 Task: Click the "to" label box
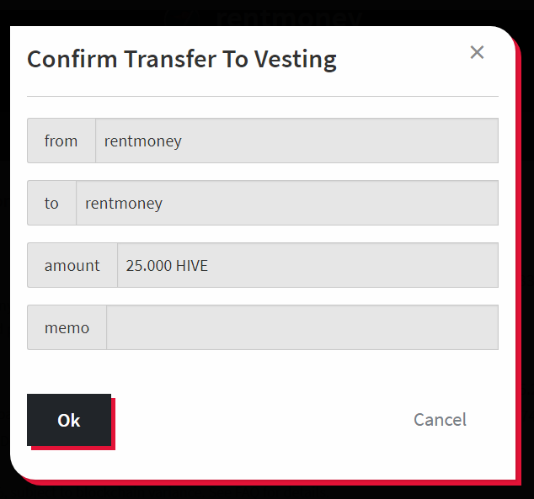(x=52, y=203)
